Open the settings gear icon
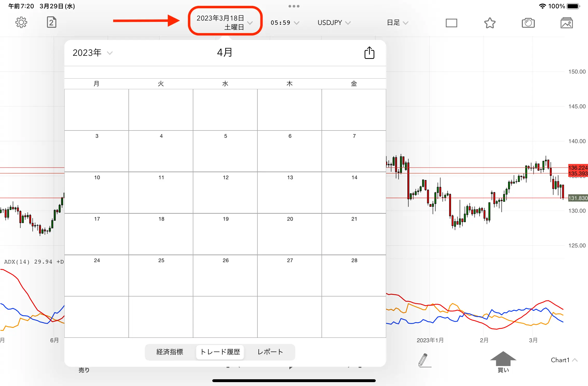 click(21, 23)
